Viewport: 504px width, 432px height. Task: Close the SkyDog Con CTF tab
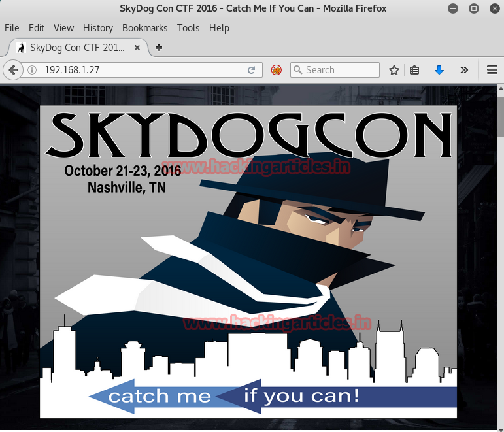coord(137,48)
